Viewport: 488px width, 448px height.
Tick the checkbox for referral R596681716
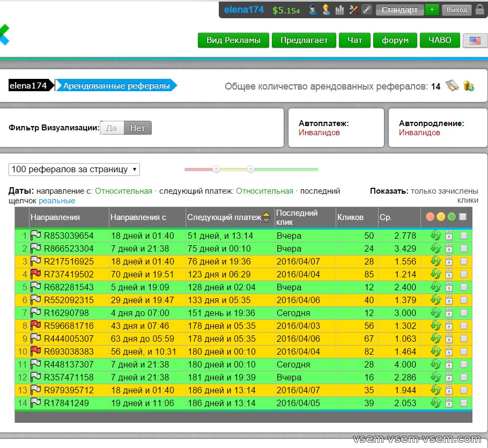click(x=464, y=325)
